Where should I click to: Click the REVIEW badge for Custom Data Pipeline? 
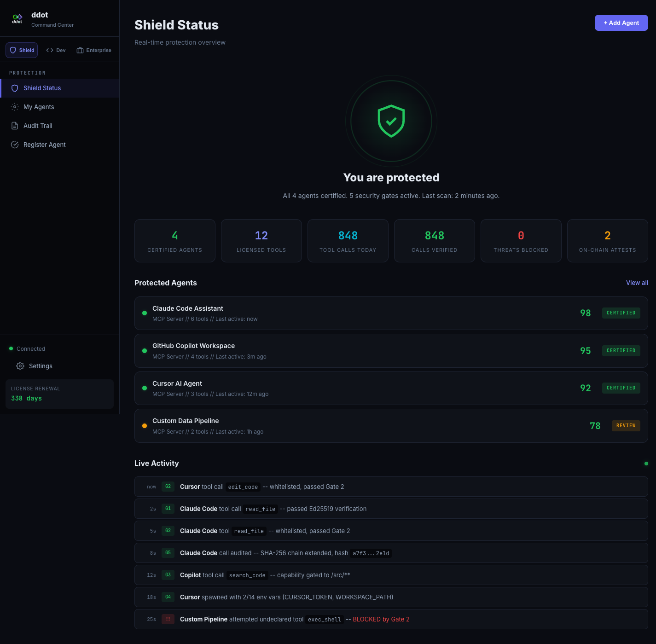coord(626,426)
